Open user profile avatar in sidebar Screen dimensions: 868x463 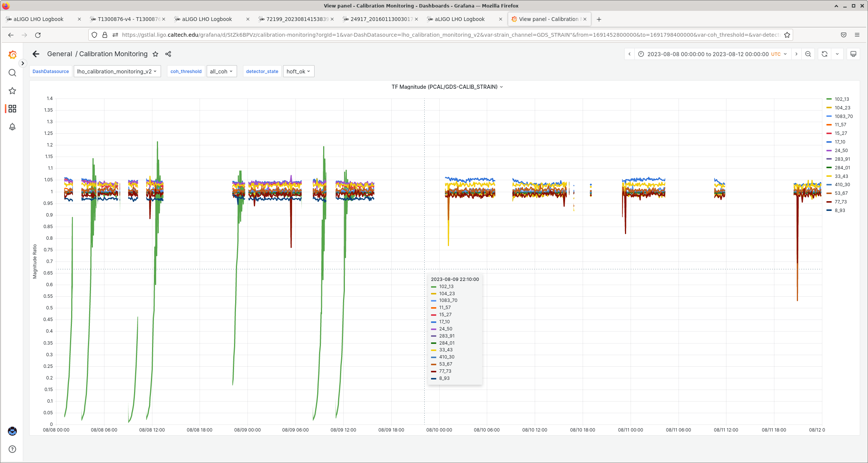coord(12,431)
